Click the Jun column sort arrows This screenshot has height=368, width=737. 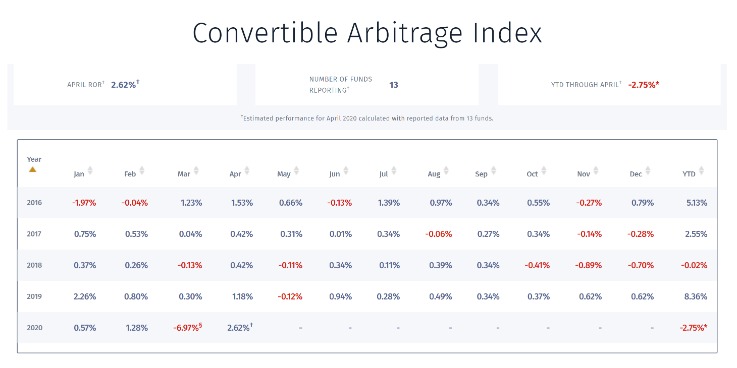(345, 171)
